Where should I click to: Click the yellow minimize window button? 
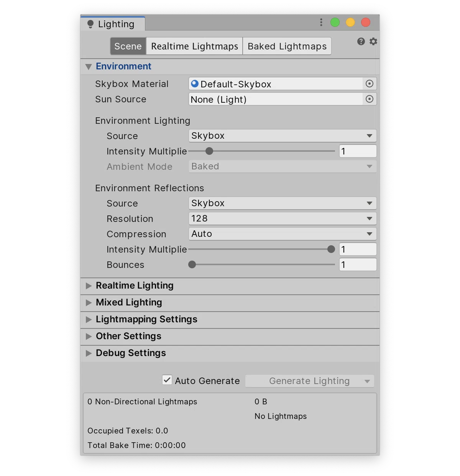click(x=350, y=22)
